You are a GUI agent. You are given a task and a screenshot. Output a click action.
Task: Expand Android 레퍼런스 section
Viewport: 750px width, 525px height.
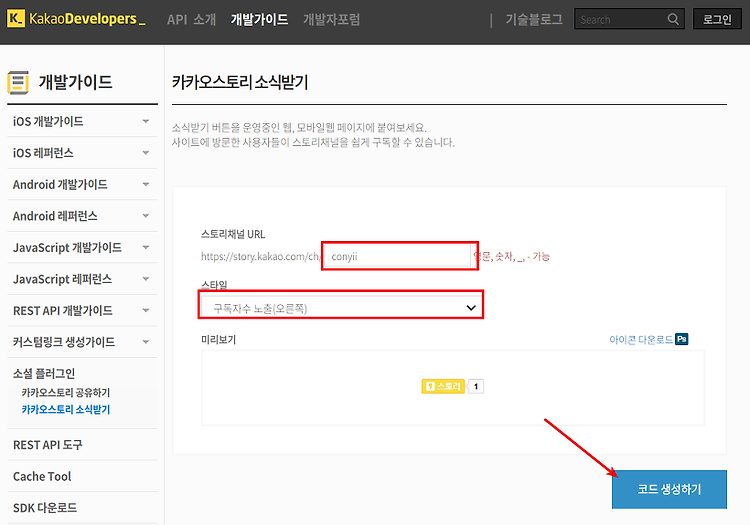(82, 216)
